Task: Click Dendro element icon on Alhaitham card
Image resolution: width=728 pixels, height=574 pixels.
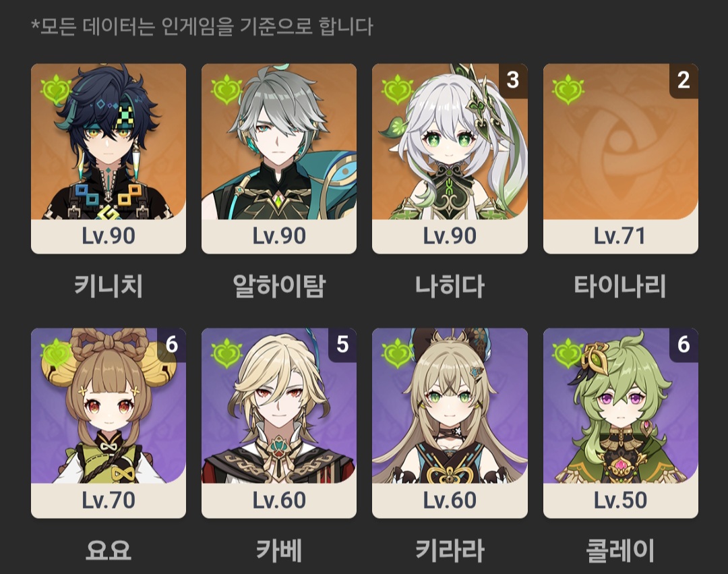Action: click(226, 89)
